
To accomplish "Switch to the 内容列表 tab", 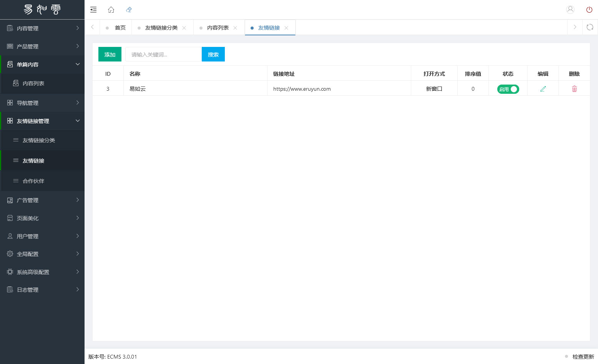I will (218, 28).
